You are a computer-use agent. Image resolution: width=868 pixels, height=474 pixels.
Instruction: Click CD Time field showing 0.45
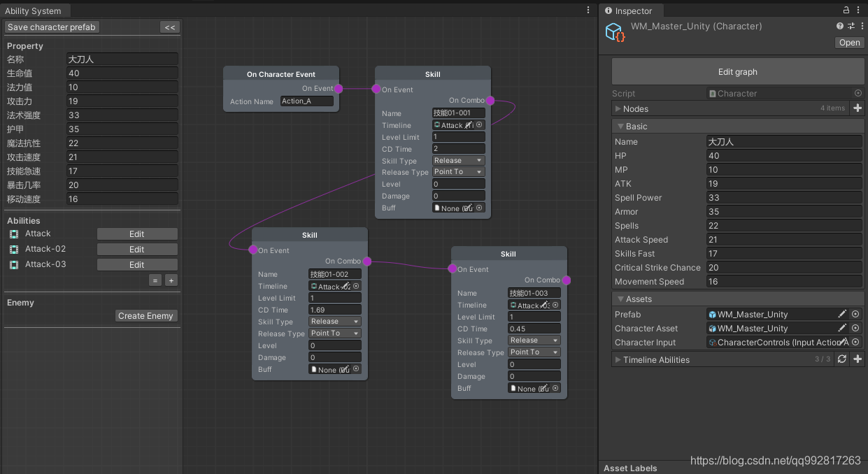(534, 329)
